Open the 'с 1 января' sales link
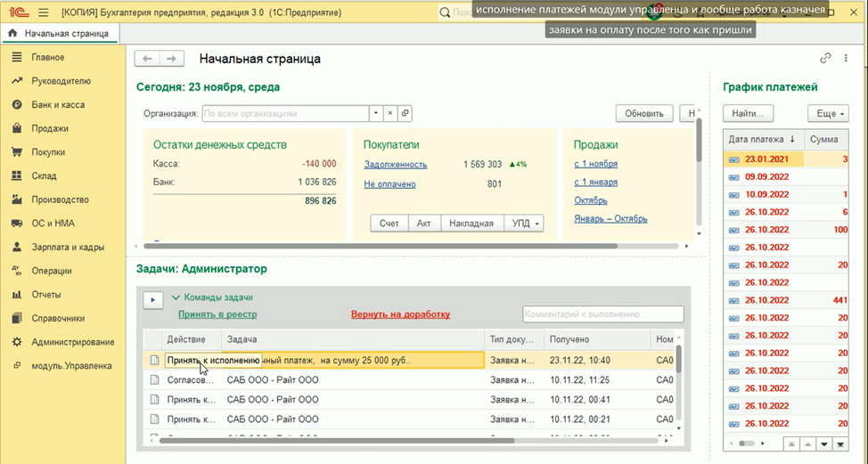This screenshot has width=868, height=464. pyautogui.click(x=596, y=183)
